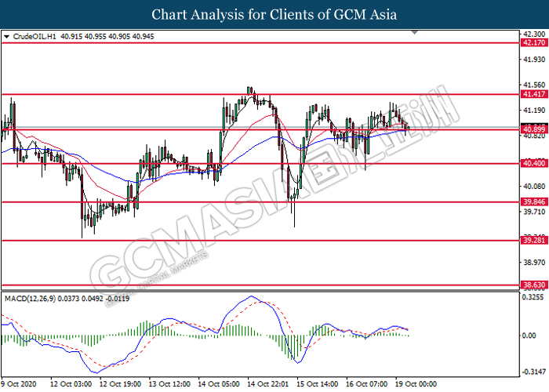Click the 14 Oct 22:01 time label
Image resolution: width=549 pixels, height=392 pixels.
pos(268,384)
